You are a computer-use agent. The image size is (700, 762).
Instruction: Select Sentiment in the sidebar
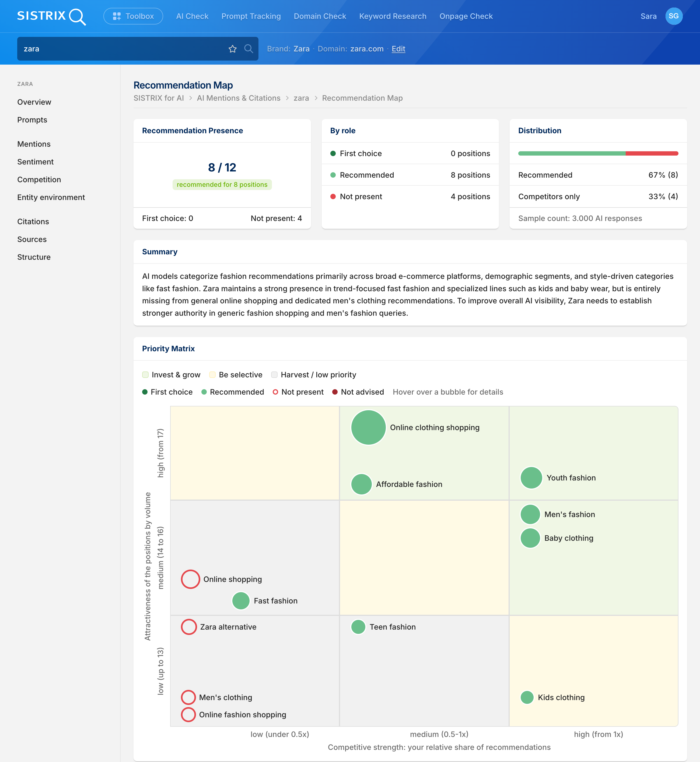click(x=35, y=162)
